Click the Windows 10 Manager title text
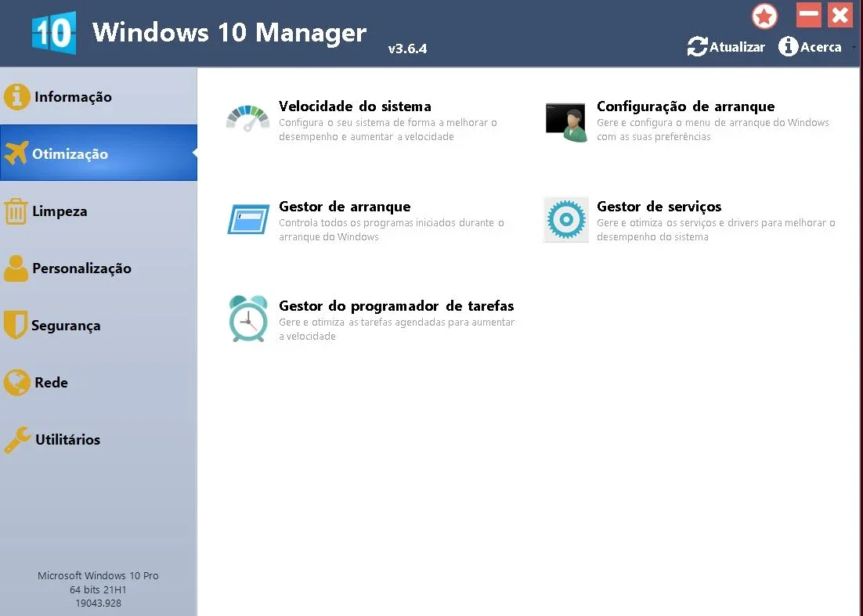The image size is (863, 616). click(229, 32)
